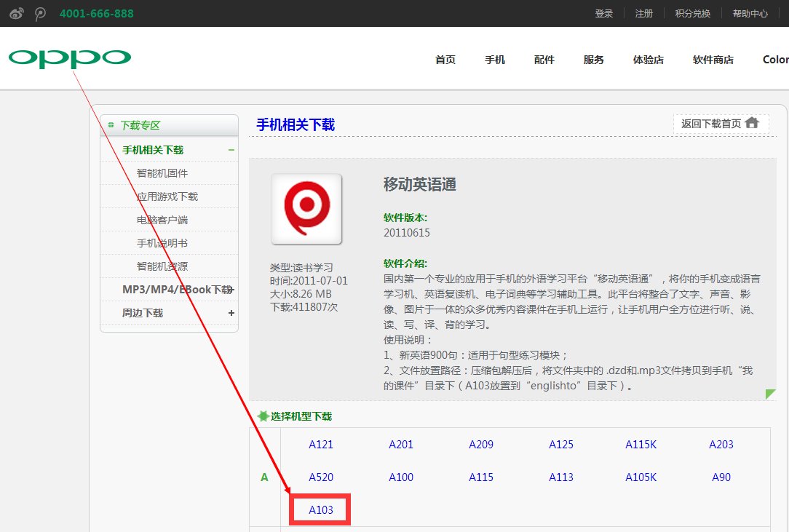
Task: Click 首页 in main navigation
Action: (445, 60)
